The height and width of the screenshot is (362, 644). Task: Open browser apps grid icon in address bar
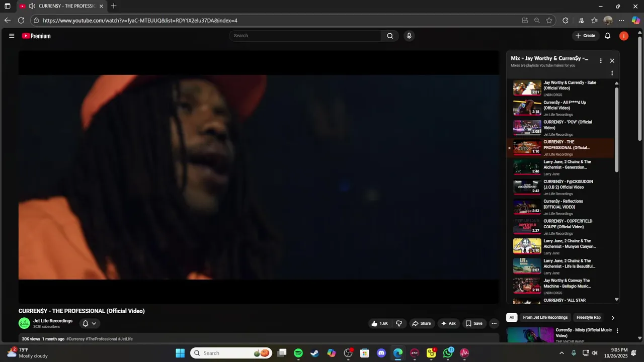click(525, 21)
